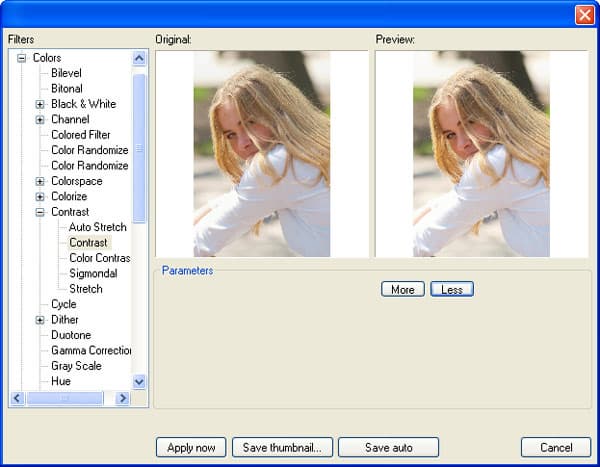Click the Black & White label
This screenshot has height=467, width=600.
[83, 104]
